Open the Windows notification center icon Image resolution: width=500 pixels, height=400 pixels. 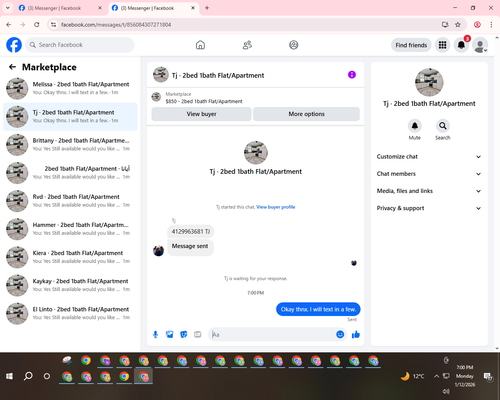click(x=488, y=376)
